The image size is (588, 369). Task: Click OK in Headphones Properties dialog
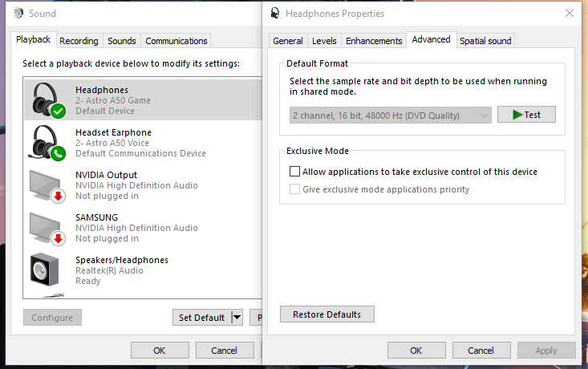point(416,351)
